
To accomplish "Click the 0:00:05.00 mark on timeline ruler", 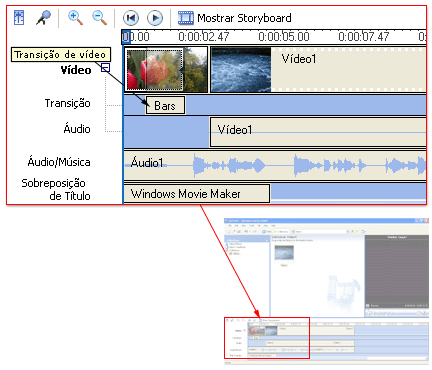I will pyautogui.click(x=284, y=36).
